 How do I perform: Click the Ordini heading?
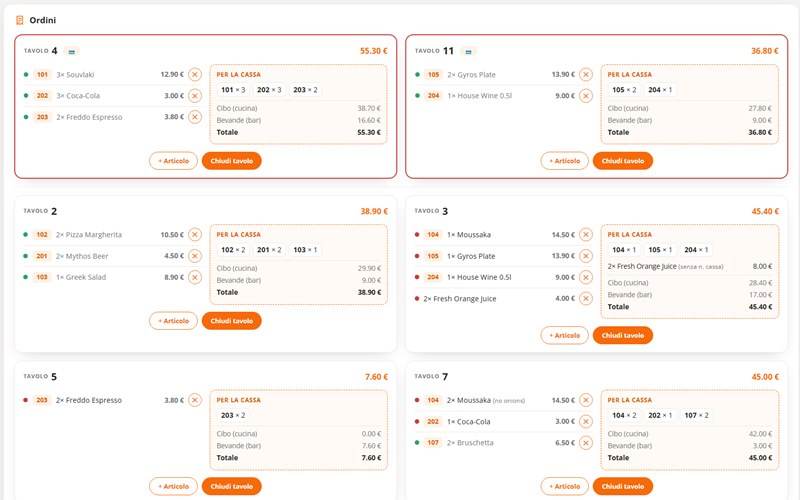pos(43,20)
